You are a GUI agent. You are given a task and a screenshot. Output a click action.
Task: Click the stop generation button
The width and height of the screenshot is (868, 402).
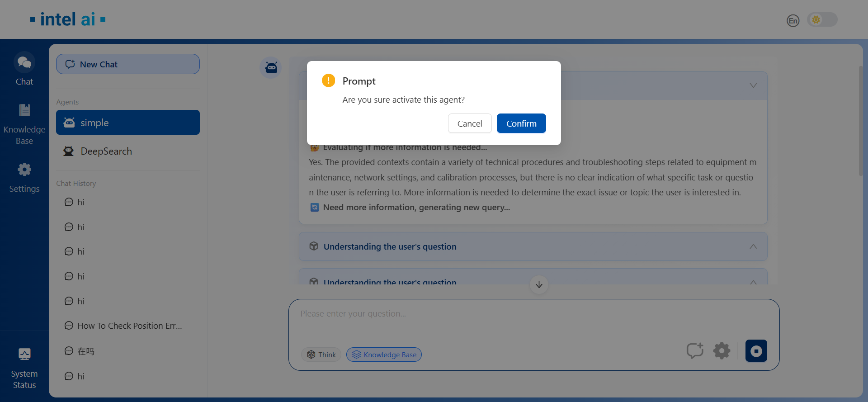point(756,351)
